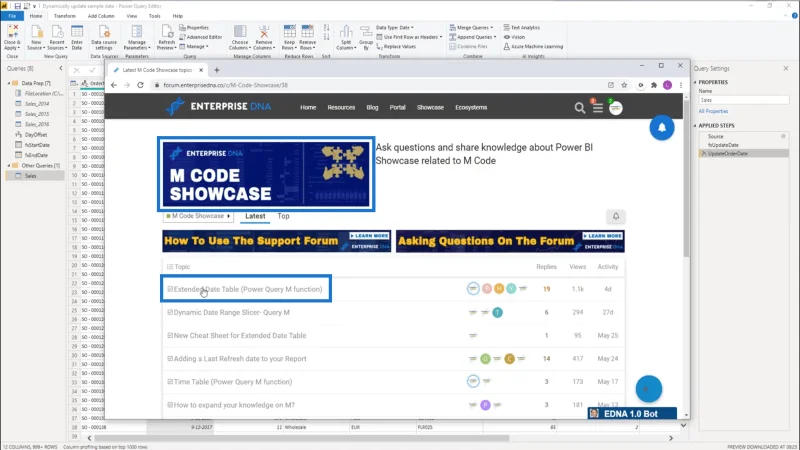The height and width of the screenshot is (450, 800).
Task: Bookmark the page with star icon
Action: tap(624, 85)
